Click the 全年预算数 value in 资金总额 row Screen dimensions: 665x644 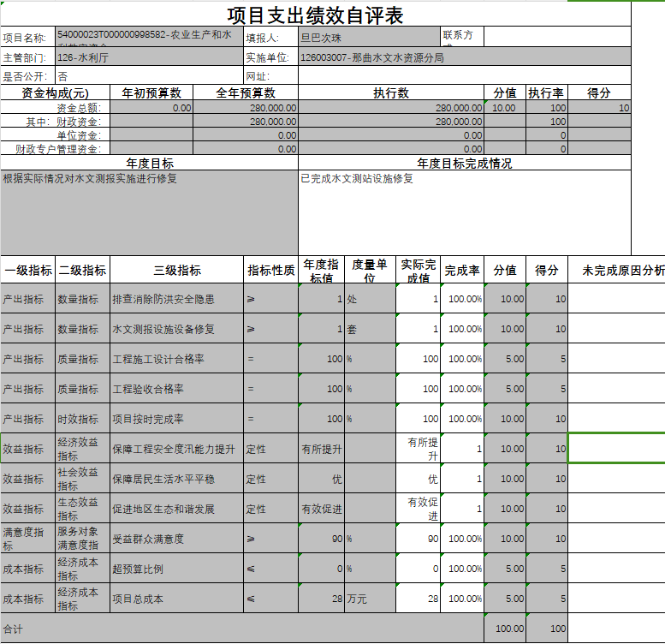point(245,109)
